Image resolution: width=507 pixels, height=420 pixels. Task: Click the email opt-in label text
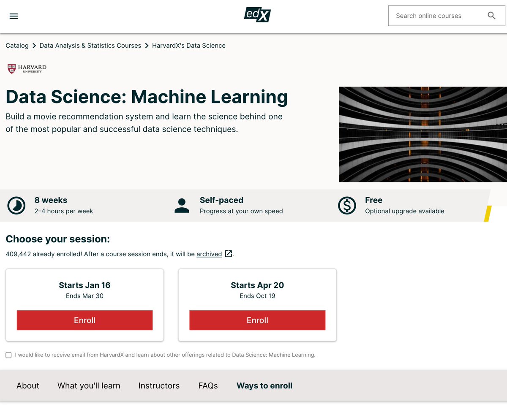[165, 355]
